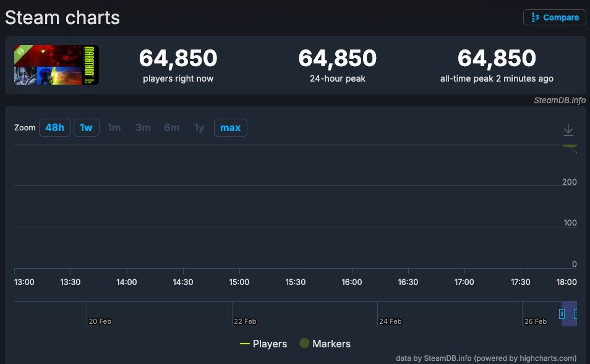
Task: Click the 13:00 time axis label
Action: click(x=24, y=282)
